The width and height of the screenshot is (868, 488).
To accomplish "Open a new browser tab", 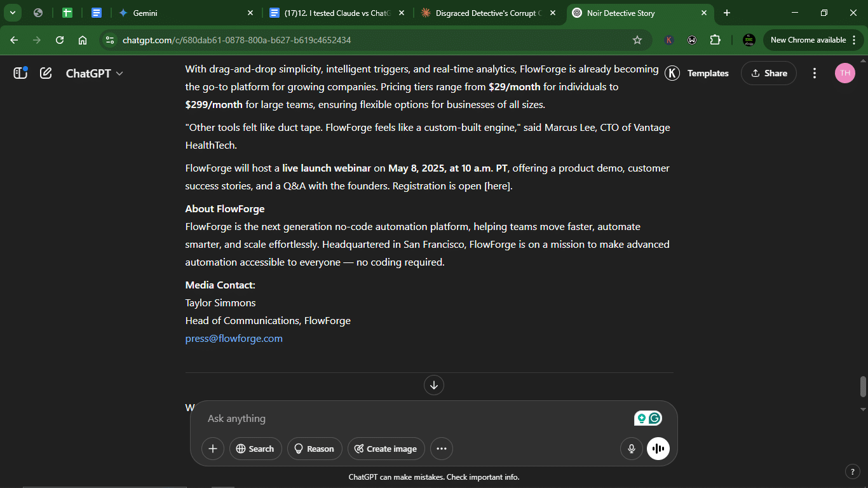I will point(727,13).
